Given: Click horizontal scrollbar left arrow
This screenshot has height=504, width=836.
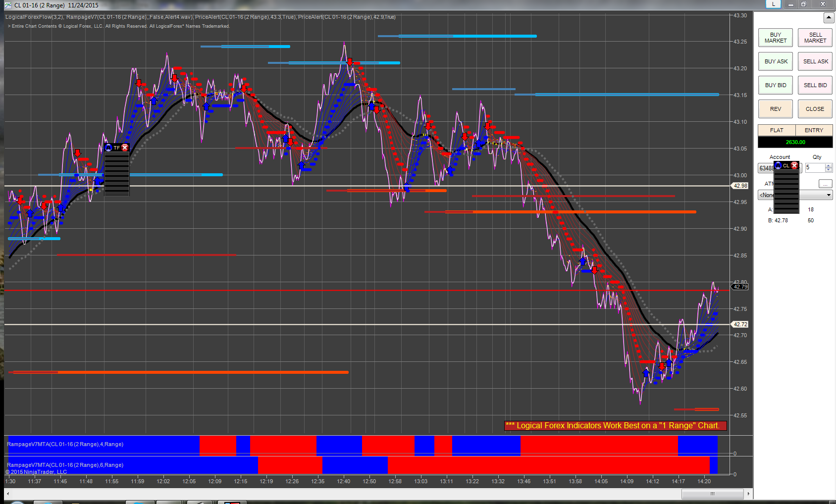Looking at the screenshot, I should (x=7, y=494).
